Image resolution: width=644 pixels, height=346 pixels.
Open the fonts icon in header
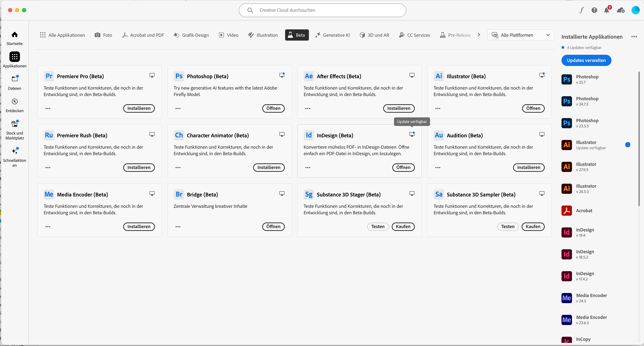(582, 10)
